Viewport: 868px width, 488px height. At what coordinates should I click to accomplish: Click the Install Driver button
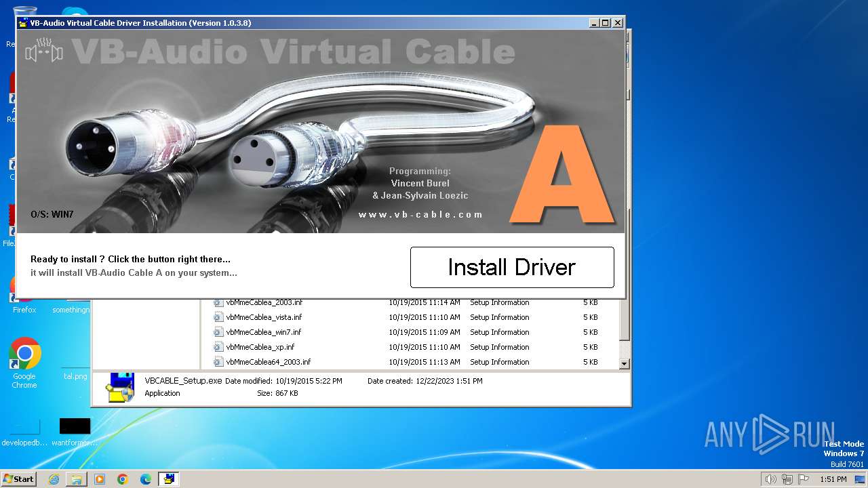512,267
